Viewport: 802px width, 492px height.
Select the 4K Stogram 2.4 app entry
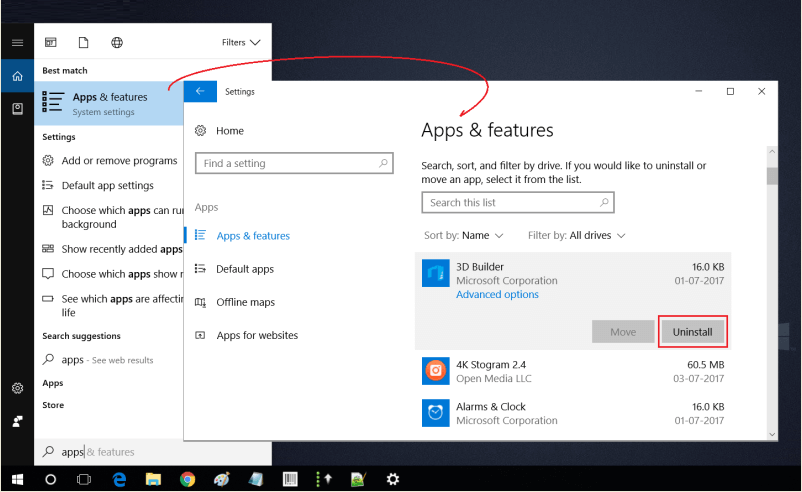[573, 371]
